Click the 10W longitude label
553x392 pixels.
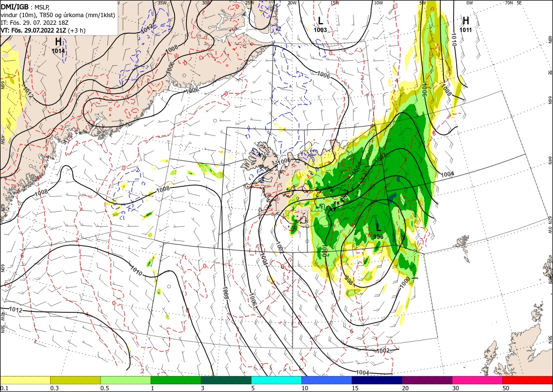point(378,3)
